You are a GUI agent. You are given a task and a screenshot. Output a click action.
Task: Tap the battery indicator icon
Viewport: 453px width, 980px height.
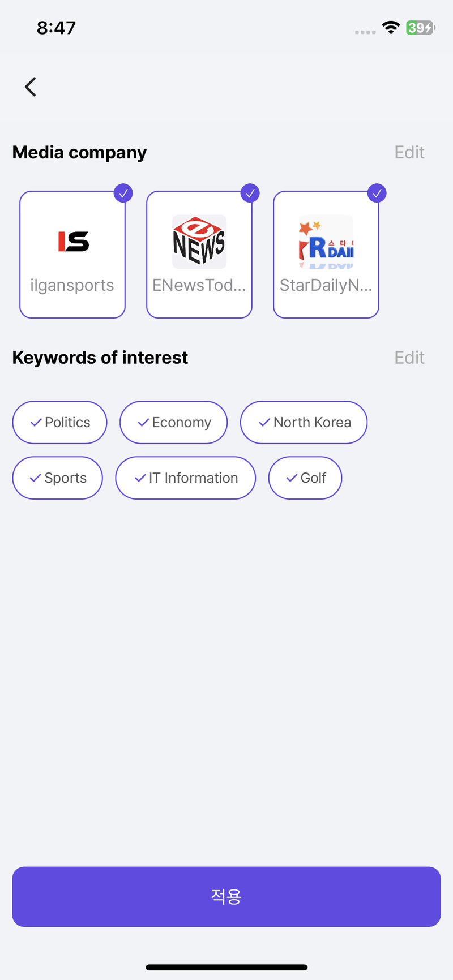420,28
